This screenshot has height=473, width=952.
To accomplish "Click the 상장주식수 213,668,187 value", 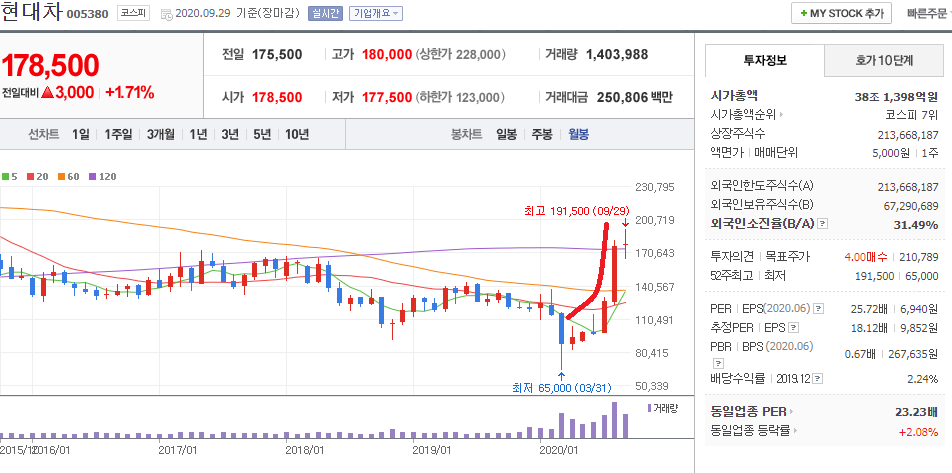I will click(908, 134).
